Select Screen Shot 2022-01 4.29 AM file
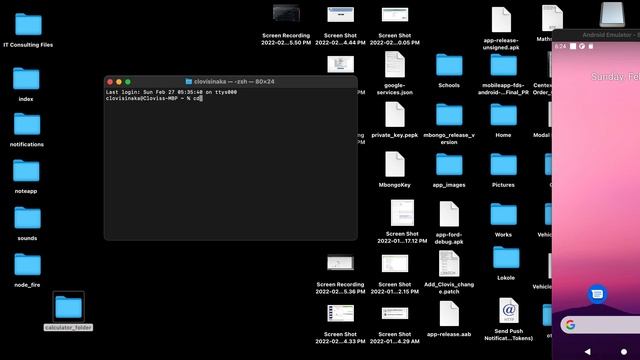 coord(395,313)
